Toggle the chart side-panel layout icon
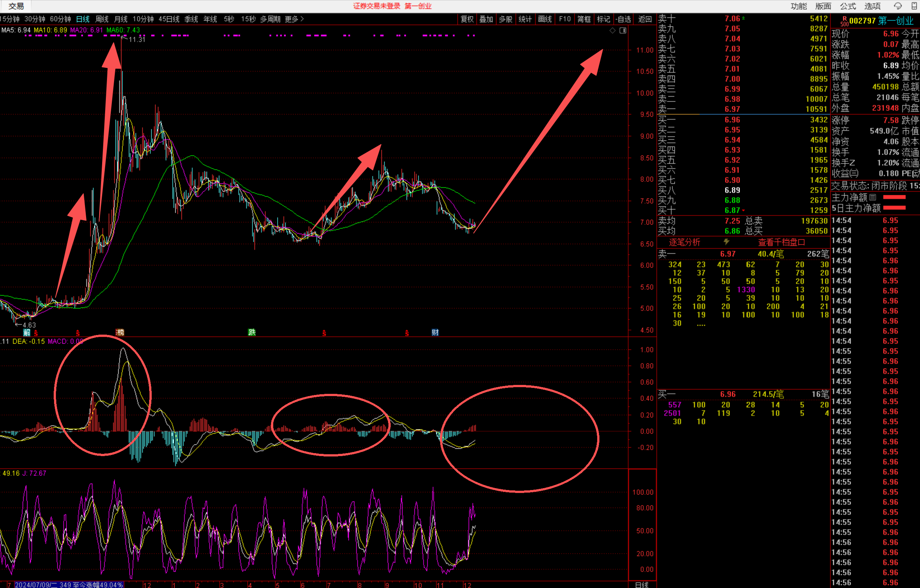This screenshot has width=920, height=588. click(x=623, y=31)
